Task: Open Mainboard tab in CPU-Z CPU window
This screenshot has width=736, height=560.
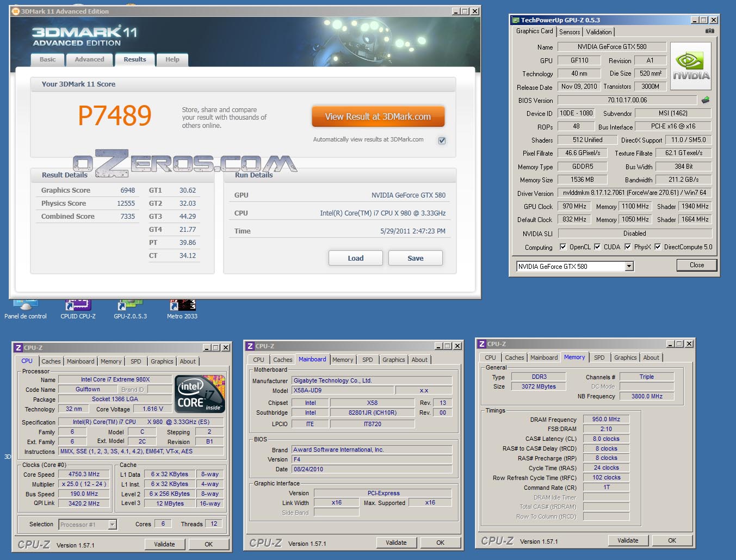Action: (x=81, y=361)
